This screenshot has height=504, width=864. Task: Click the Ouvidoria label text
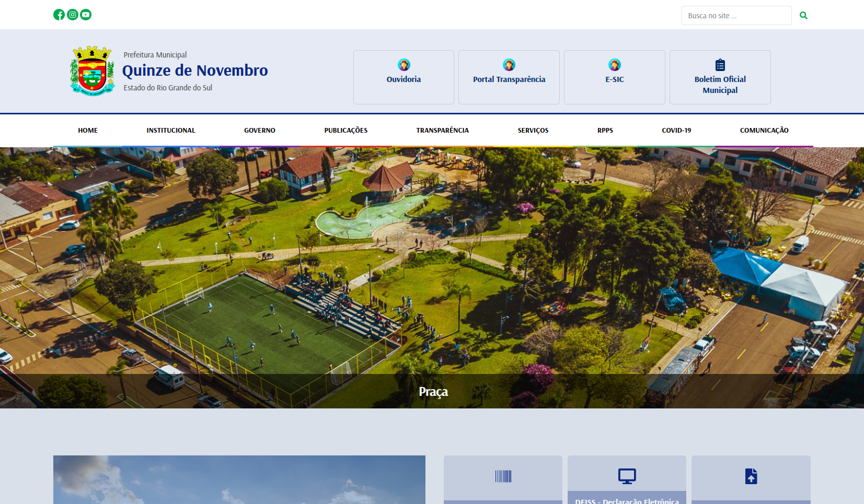pyautogui.click(x=404, y=79)
